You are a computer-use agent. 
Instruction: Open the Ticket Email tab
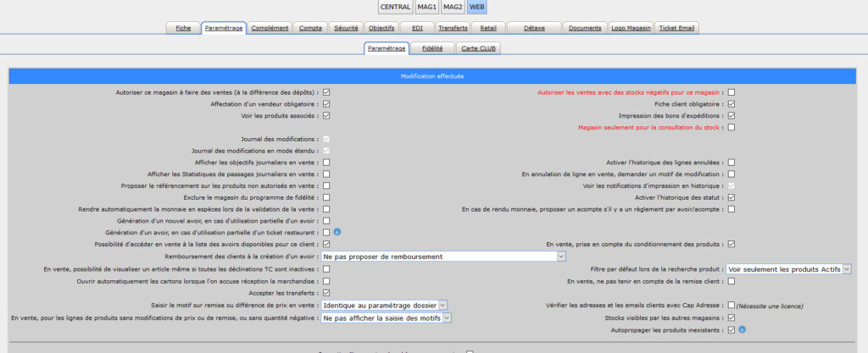tap(677, 28)
